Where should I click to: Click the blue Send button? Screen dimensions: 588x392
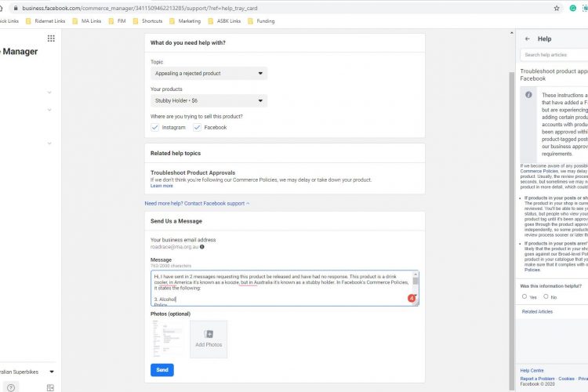pyautogui.click(x=162, y=370)
